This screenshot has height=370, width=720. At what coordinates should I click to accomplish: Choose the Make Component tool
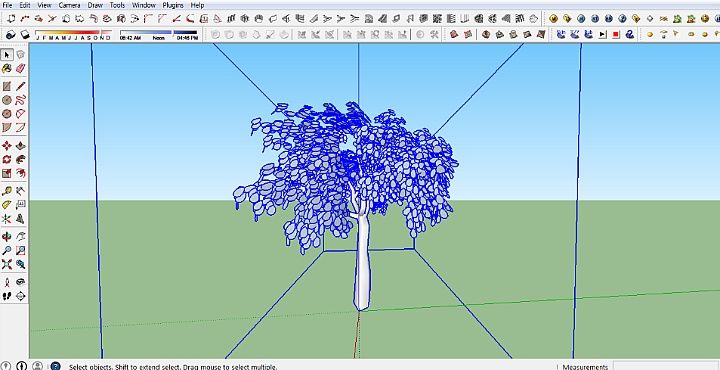click(20, 55)
